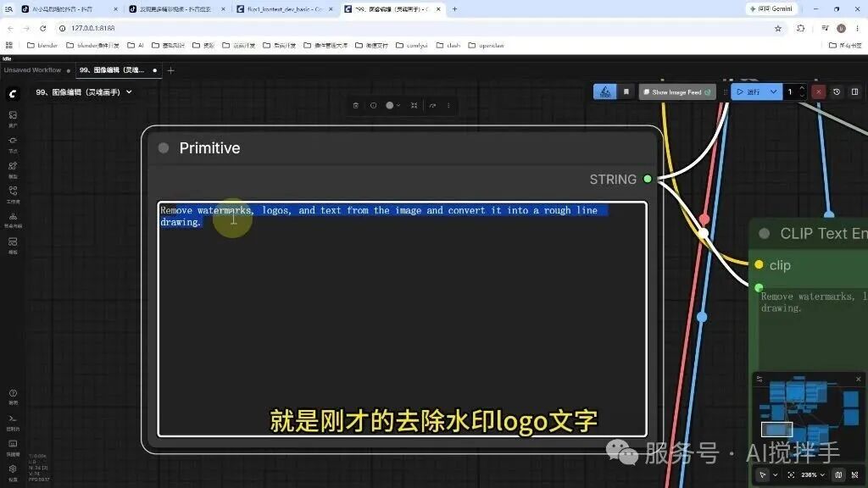This screenshot has height=488, width=868.
Task: Reload the page in browser
Action: pos(42,28)
